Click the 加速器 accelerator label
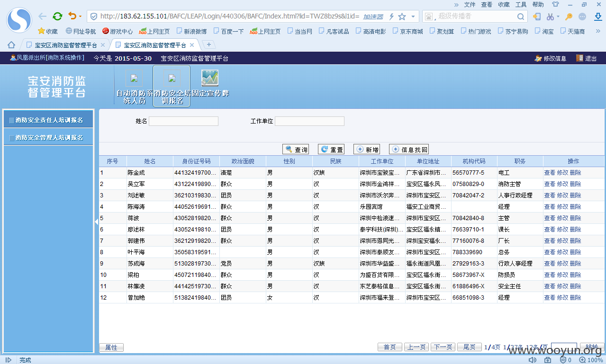This screenshot has width=606, height=364. 373,17
